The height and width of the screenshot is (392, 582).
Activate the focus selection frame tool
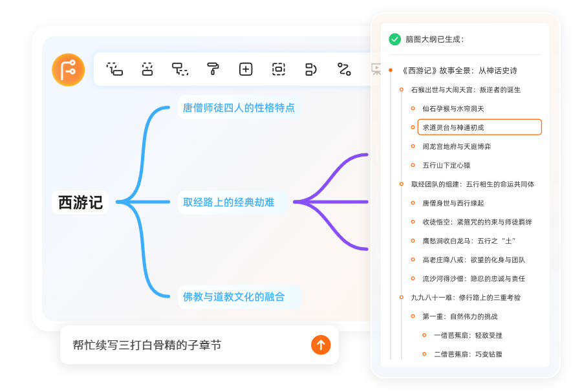tap(278, 69)
